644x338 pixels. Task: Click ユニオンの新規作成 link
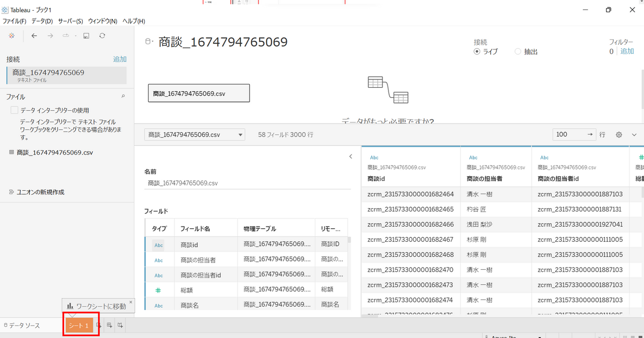pyautogui.click(x=40, y=192)
